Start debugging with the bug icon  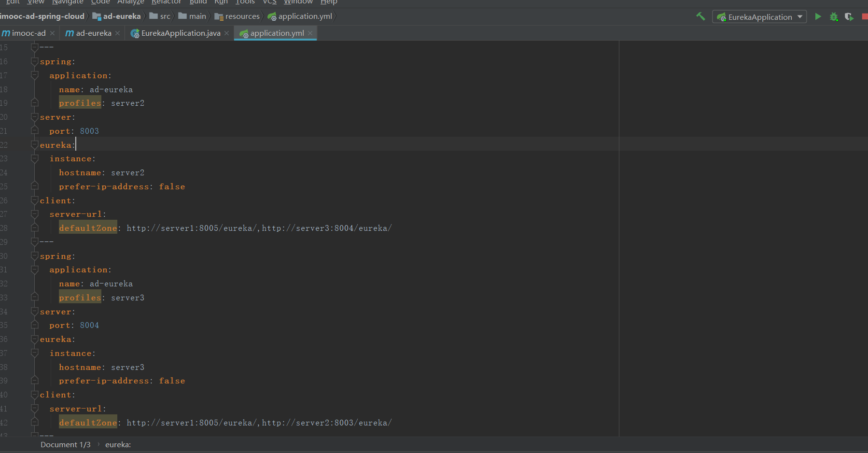(834, 17)
